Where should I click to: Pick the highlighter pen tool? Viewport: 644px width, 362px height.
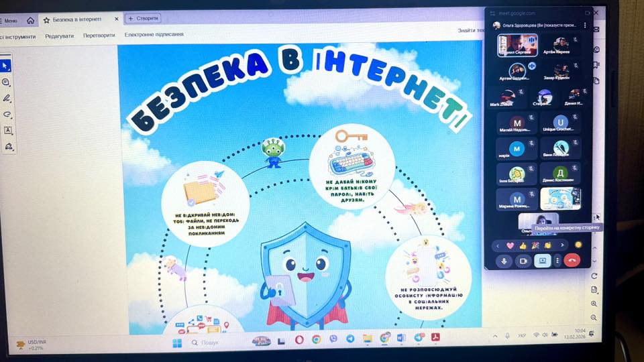click(7, 98)
